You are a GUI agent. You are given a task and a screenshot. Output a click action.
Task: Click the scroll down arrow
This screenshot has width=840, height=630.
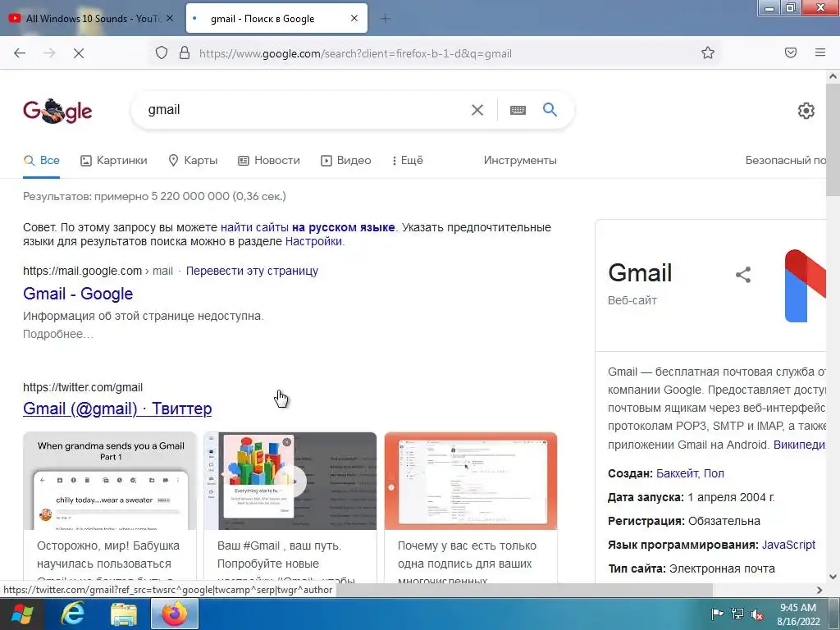[833, 577]
